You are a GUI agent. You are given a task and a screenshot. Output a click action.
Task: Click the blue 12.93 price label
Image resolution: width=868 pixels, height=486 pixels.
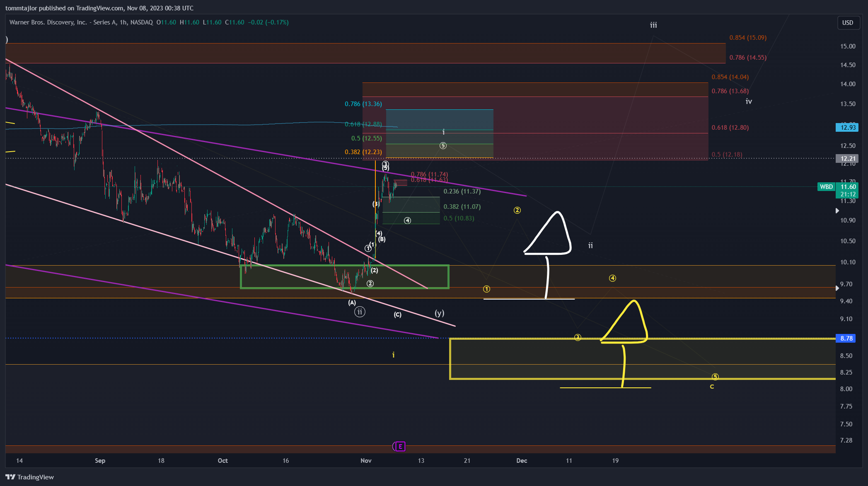click(847, 127)
